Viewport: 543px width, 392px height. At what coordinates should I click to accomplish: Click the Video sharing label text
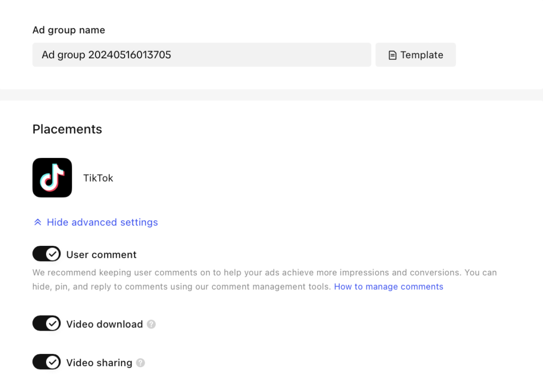click(x=99, y=363)
